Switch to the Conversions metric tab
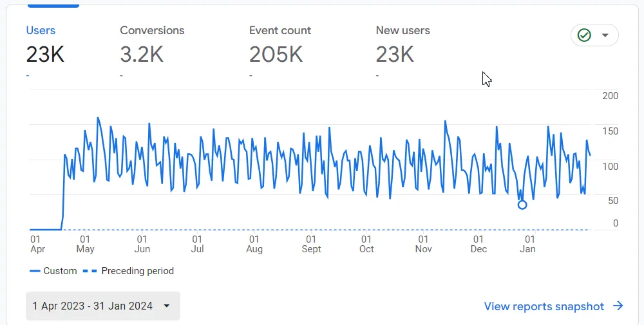Screen dimensions: 644x325 [x=152, y=31]
